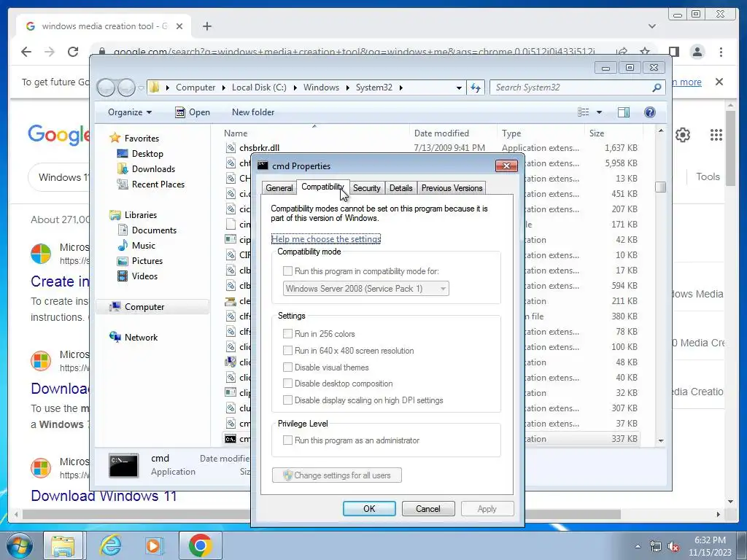The width and height of the screenshot is (747, 560).
Task: Select the chsbrkr.dll file
Action: pyautogui.click(x=259, y=148)
